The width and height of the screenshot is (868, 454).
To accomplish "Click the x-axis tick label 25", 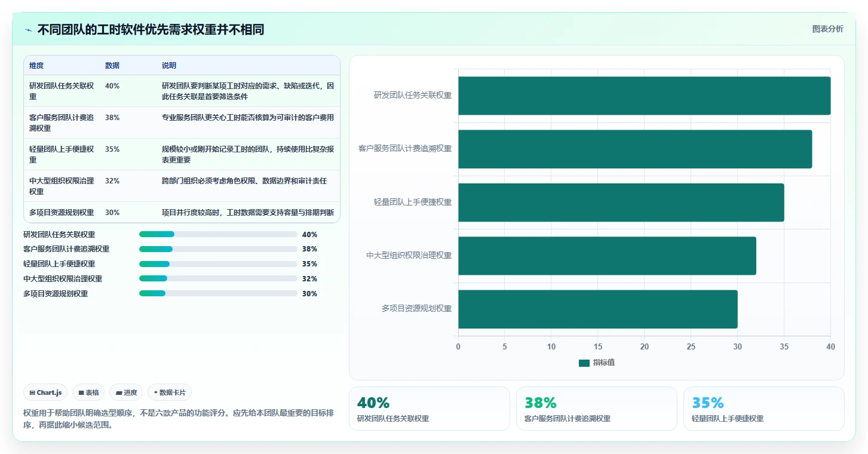I will pyautogui.click(x=691, y=346).
